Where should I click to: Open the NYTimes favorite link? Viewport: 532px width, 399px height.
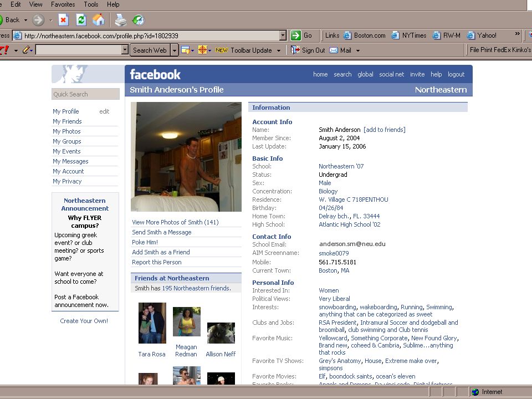tap(409, 35)
